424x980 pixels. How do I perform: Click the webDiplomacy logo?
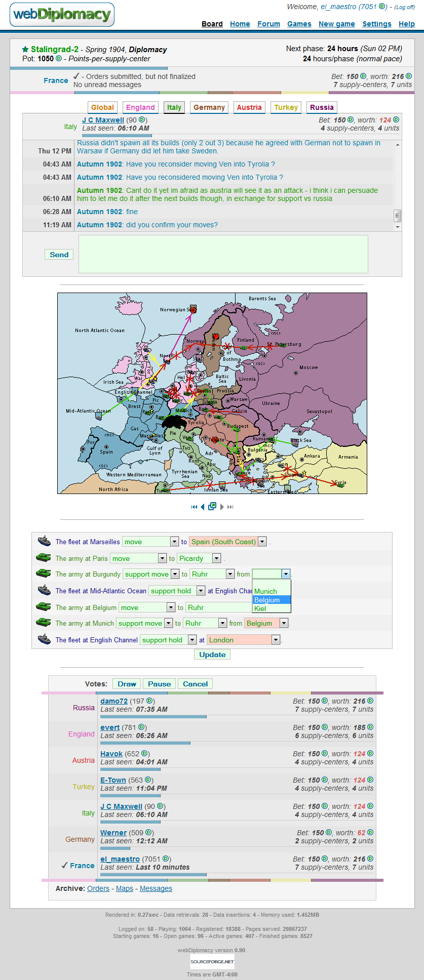[x=62, y=15]
